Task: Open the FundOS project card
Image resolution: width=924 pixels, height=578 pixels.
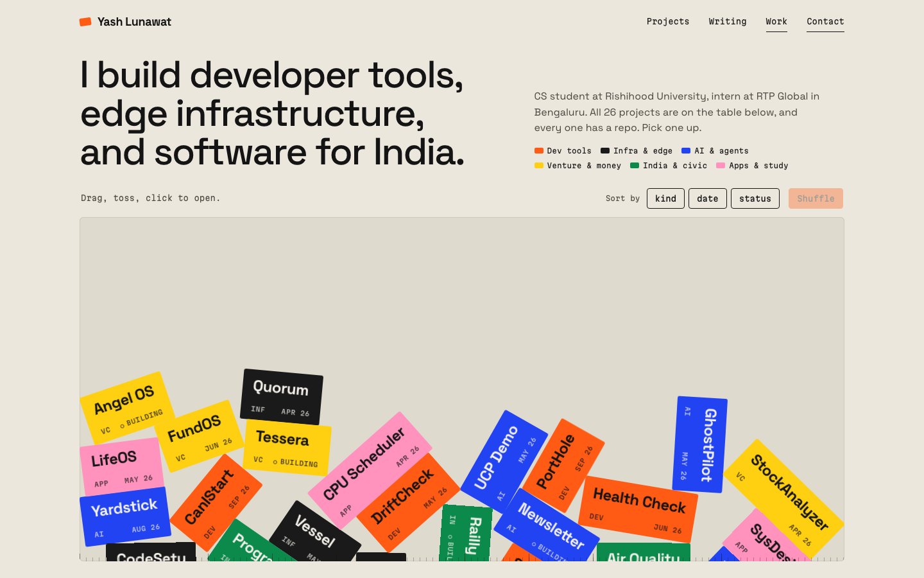Action: point(199,435)
